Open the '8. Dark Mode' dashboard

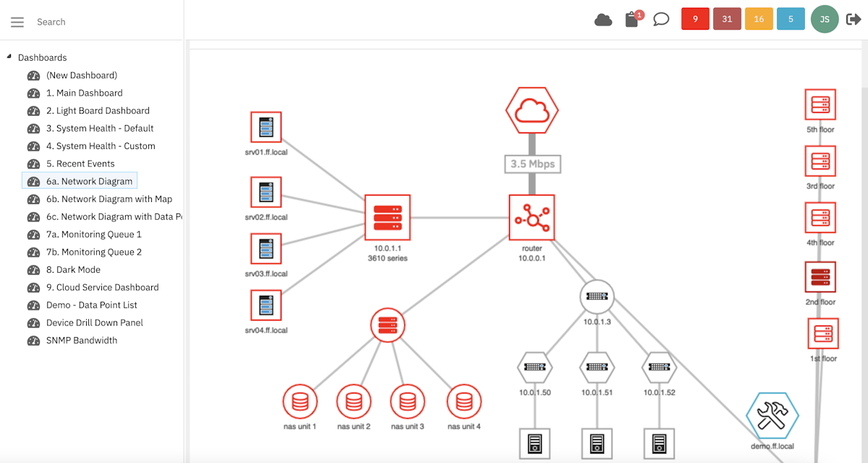pos(72,269)
